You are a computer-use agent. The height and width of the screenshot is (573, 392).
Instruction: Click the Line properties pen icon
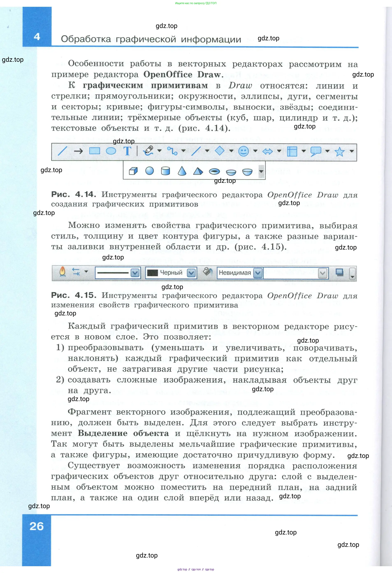click(63, 272)
